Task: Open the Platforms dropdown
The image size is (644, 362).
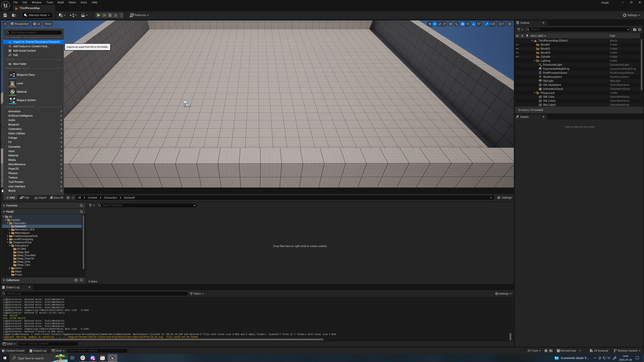Action: [139, 15]
